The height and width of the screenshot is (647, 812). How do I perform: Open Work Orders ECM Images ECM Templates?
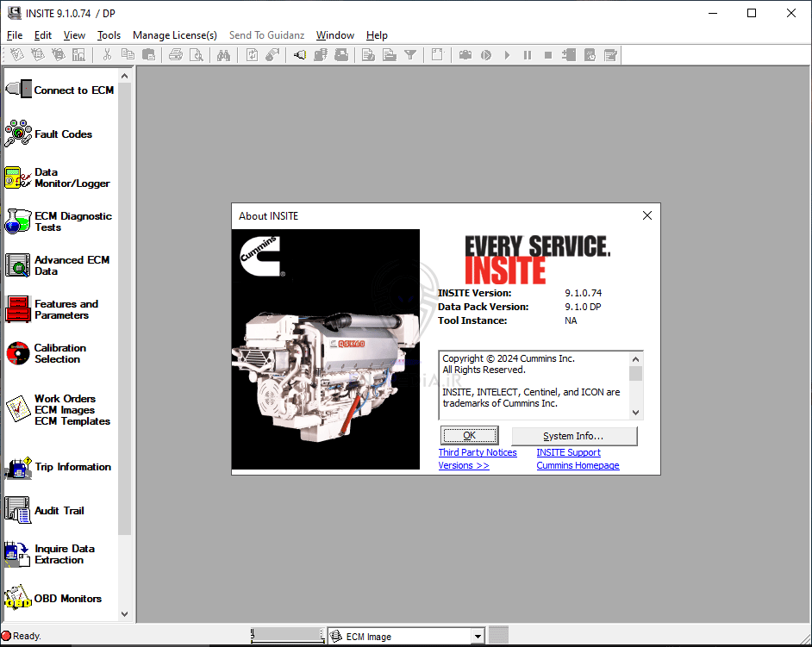tap(58, 410)
